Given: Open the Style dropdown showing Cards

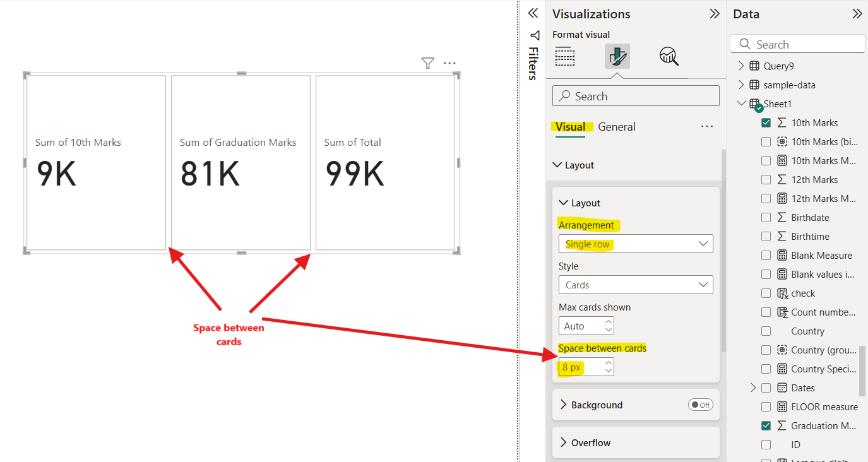Looking at the screenshot, I should (635, 285).
